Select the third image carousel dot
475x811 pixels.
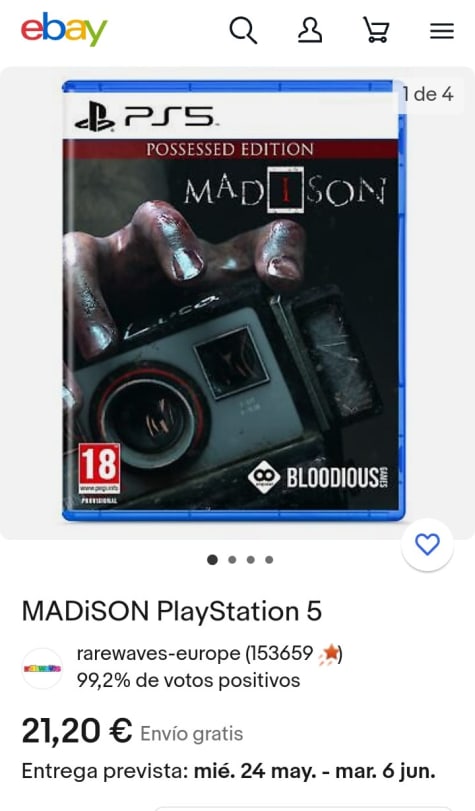pos(251,560)
